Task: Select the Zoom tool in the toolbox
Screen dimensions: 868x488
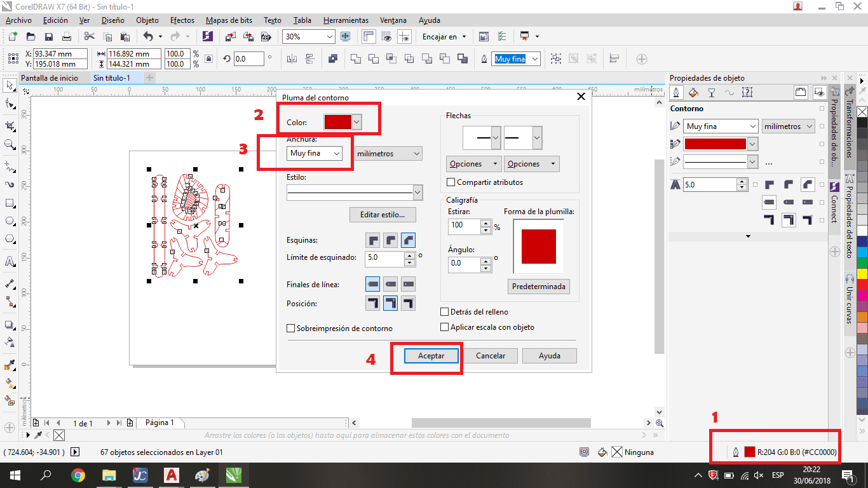Action: pos(10,145)
